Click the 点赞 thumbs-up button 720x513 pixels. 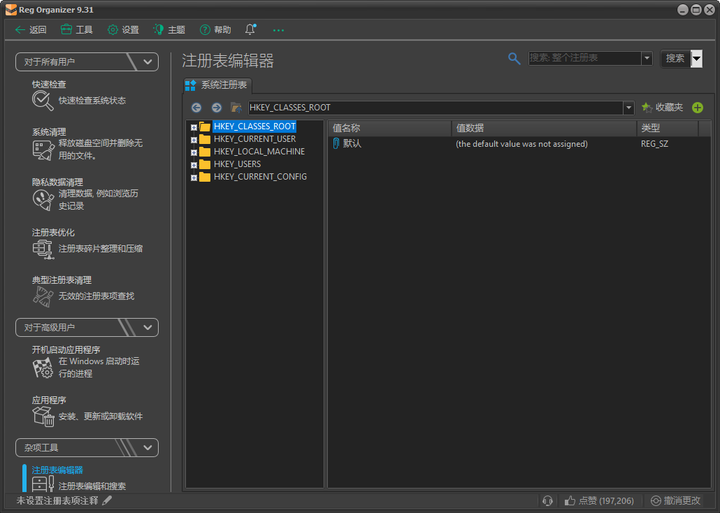[599, 501]
